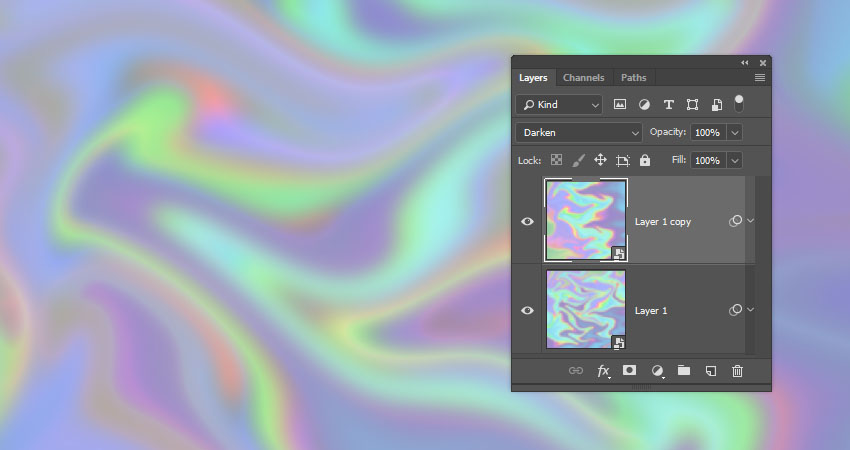Screen dimensions: 850x450
Task: Collapse the panel with double arrows
Action: [x=745, y=63]
